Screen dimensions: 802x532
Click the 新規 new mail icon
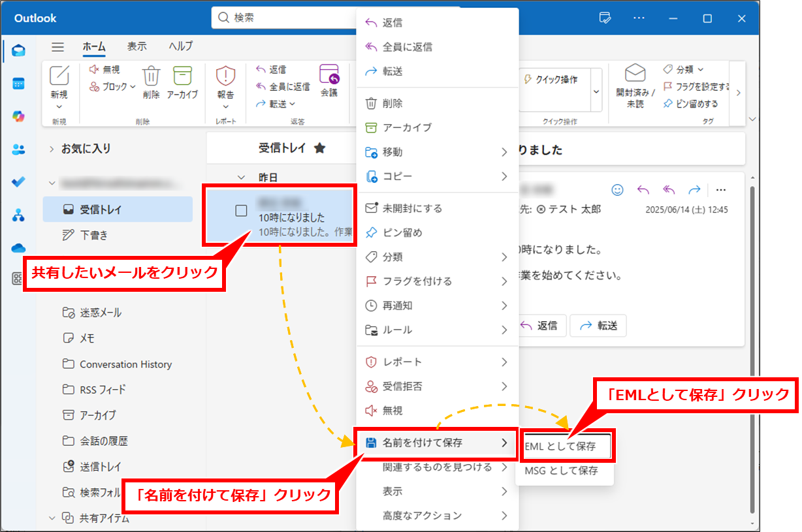pos(59,76)
